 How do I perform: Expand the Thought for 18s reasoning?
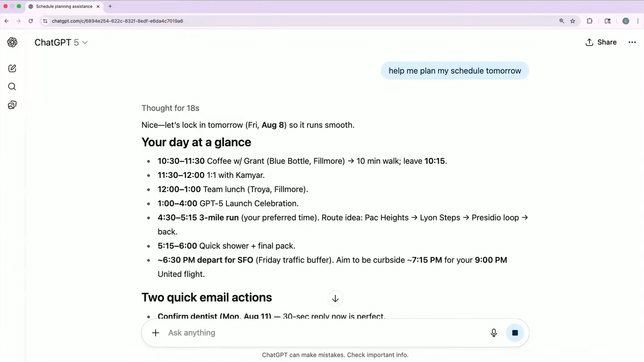tap(170, 108)
